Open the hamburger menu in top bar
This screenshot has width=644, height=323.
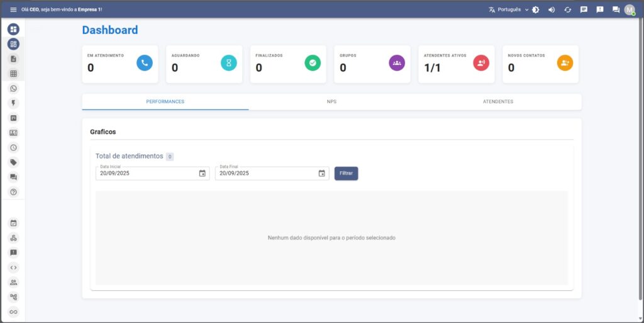[13, 9]
